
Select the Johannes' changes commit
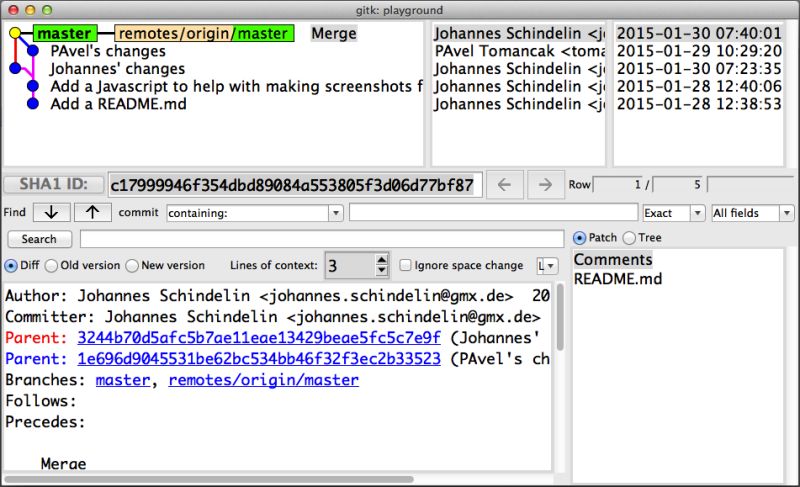[x=117, y=68]
